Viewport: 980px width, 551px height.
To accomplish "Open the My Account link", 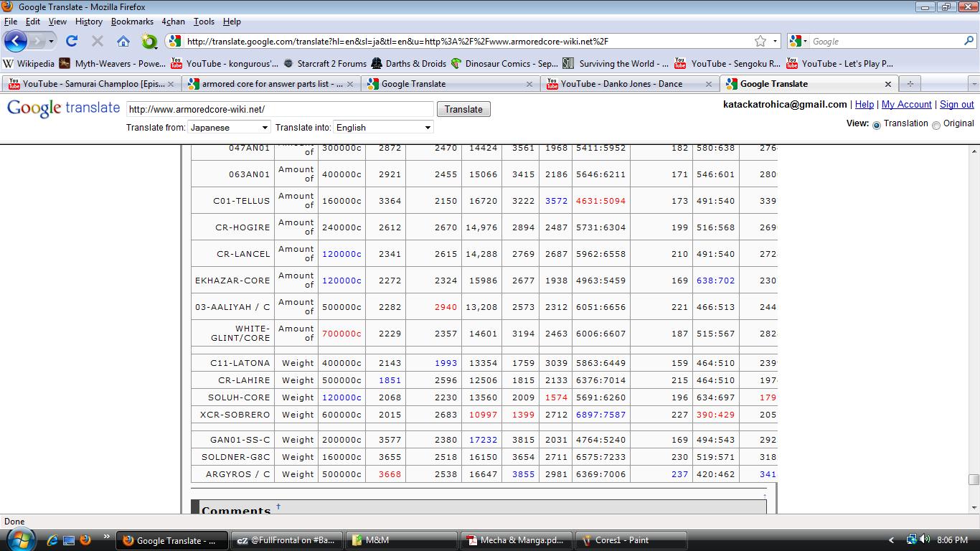I will coord(907,104).
